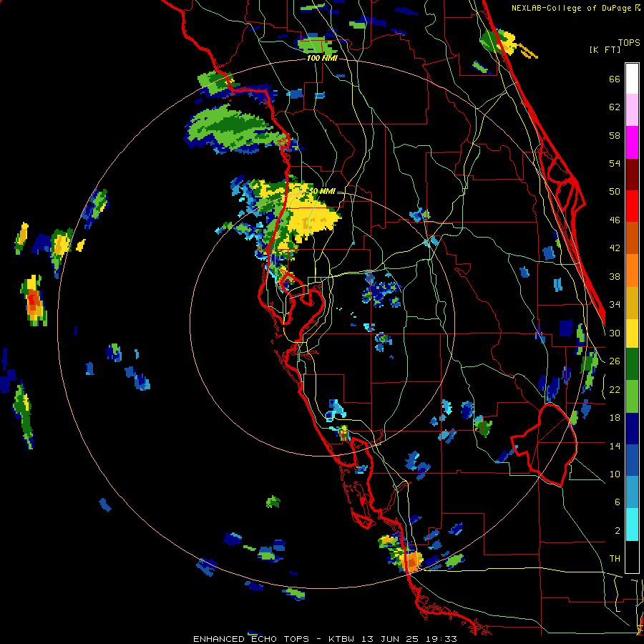Click the 26 value in the legend
The height and width of the screenshot is (644, 644).
pyautogui.click(x=615, y=361)
